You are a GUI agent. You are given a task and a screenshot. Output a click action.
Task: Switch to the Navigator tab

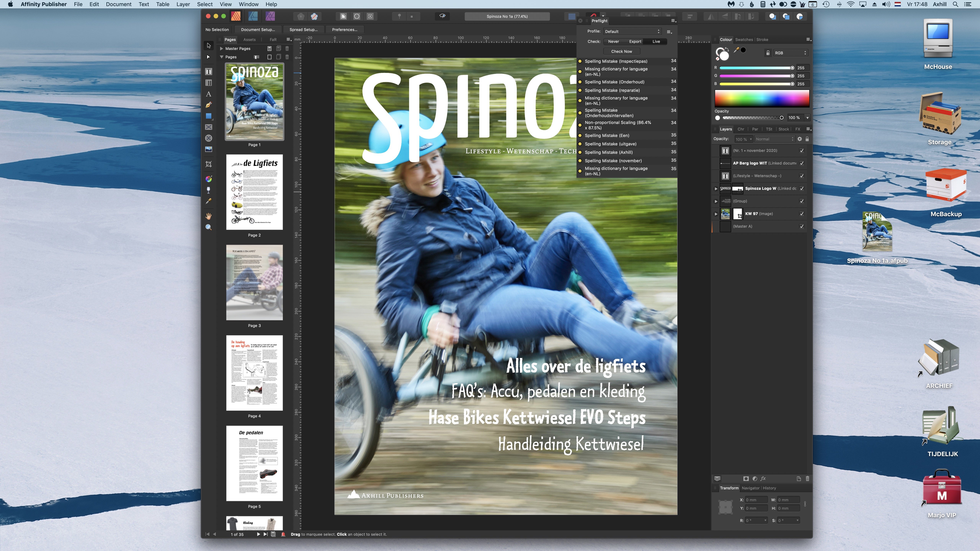tap(750, 488)
